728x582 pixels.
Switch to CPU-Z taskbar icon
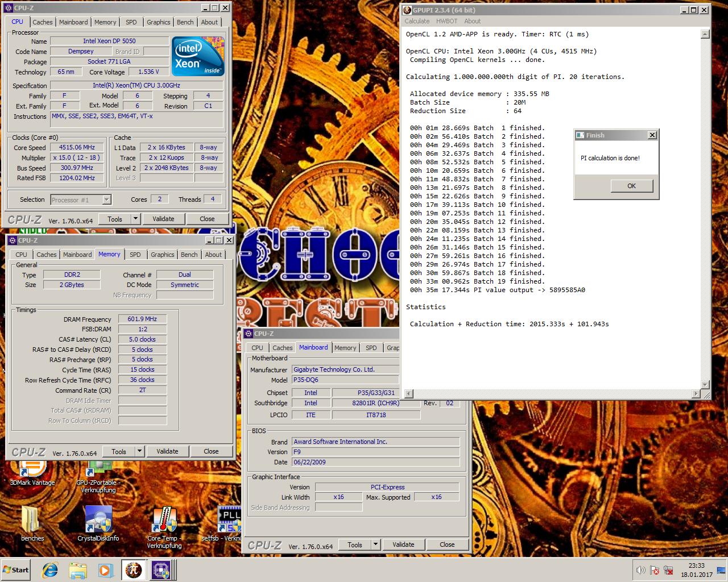(x=160, y=570)
